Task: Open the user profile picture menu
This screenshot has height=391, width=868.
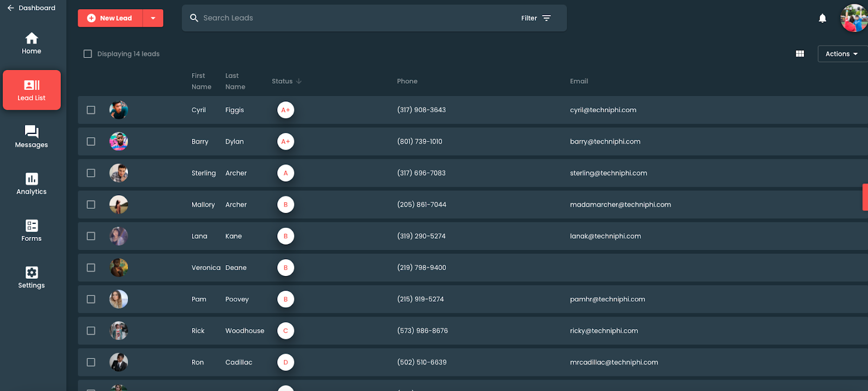Action: [x=854, y=18]
